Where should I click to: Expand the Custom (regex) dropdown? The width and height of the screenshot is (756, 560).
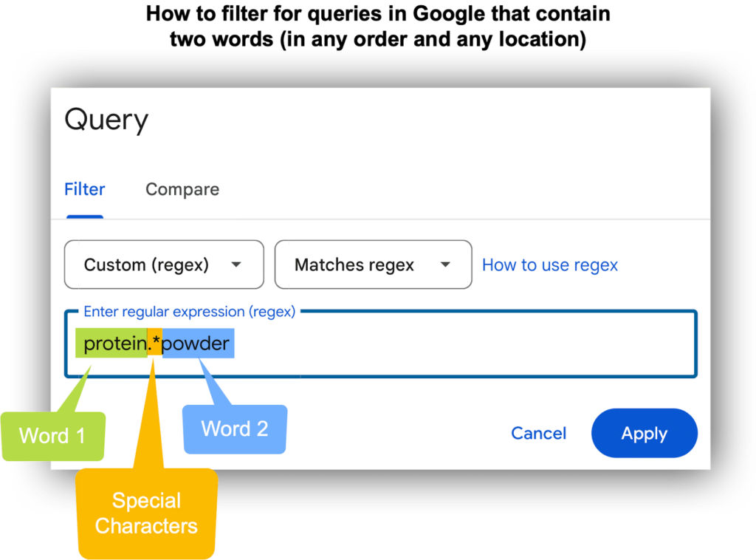tap(164, 264)
